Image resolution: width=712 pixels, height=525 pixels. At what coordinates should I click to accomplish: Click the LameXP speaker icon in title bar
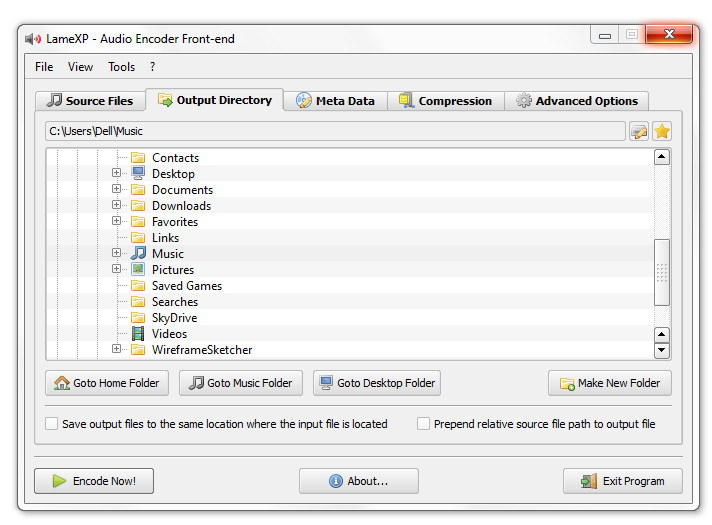pyautogui.click(x=33, y=39)
